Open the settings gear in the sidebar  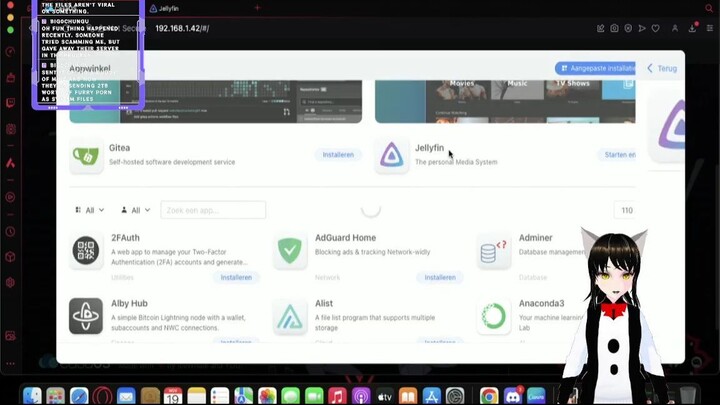coord(11,282)
